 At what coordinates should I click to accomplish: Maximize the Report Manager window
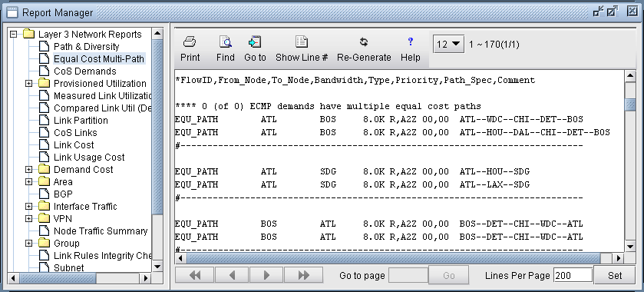pyautogui.click(x=613, y=12)
